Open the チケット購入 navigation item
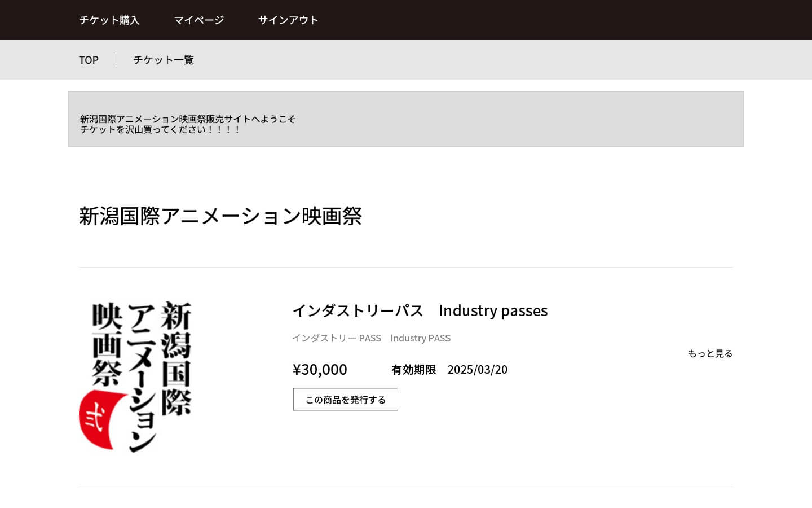 (109, 20)
